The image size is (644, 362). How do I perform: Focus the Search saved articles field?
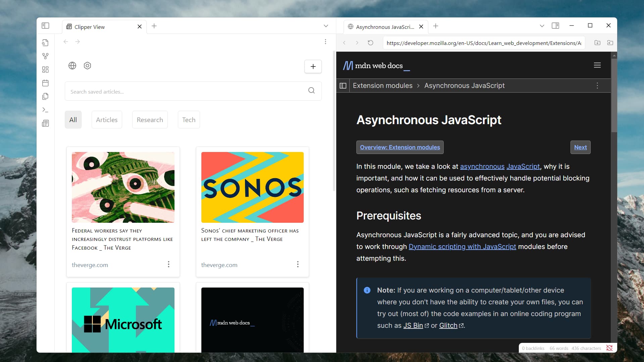[x=193, y=91]
